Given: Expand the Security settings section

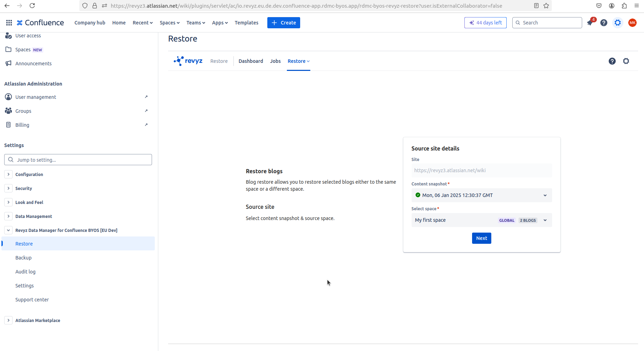Looking at the screenshot, I should coord(8,188).
